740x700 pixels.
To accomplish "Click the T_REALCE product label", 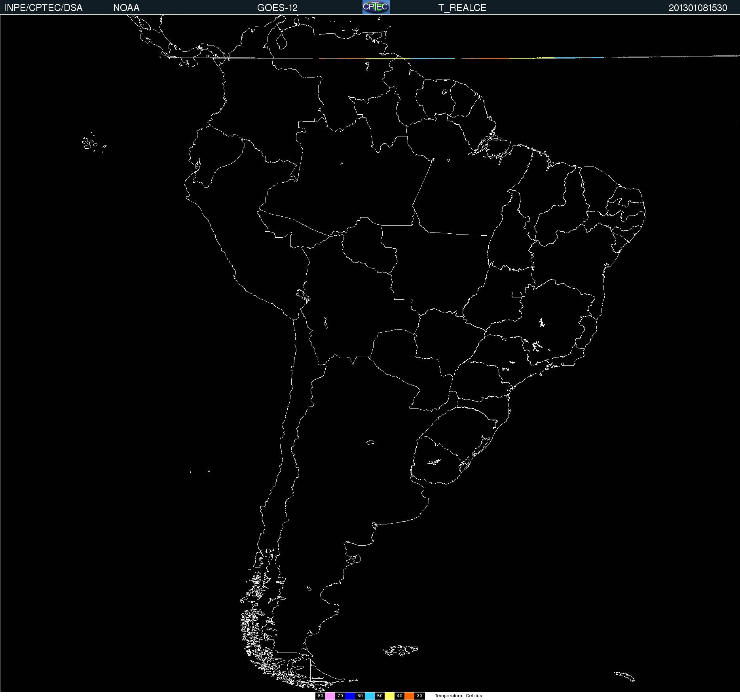I will 462,8.
